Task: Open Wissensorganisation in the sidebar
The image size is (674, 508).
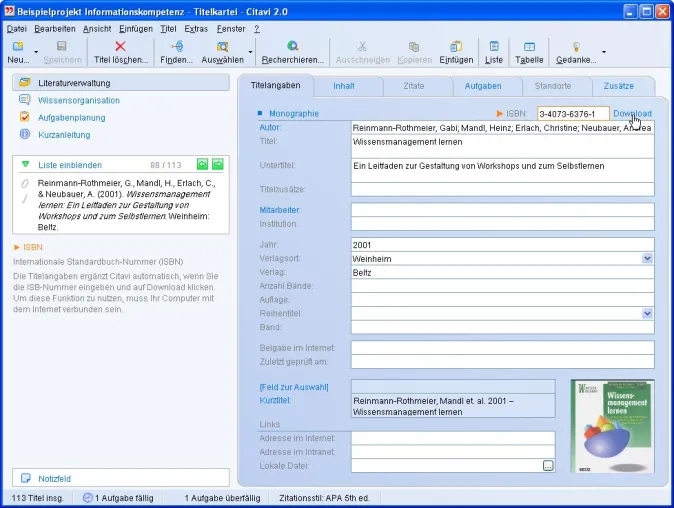Action: tap(79, 100)
